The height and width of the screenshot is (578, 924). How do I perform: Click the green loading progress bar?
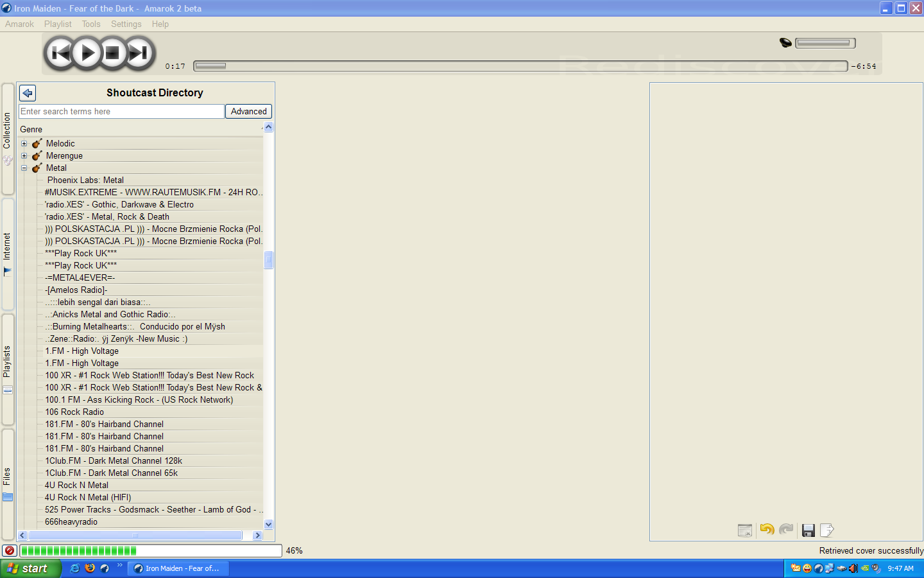point(151,550)
